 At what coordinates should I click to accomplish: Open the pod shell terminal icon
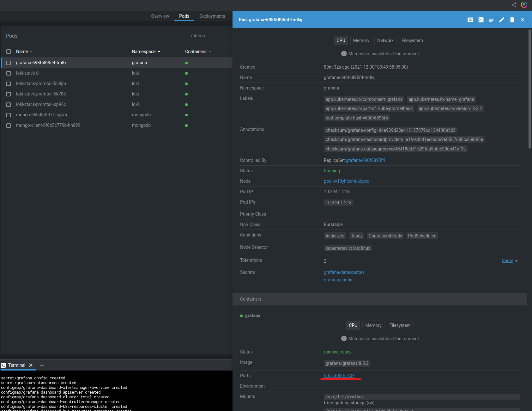pyautogui.click(x=481, y=20)
